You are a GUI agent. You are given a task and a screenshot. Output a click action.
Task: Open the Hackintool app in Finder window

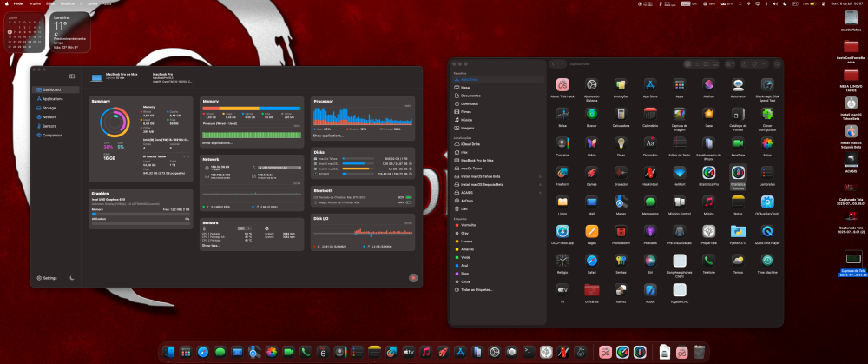(x=650, y=172)
